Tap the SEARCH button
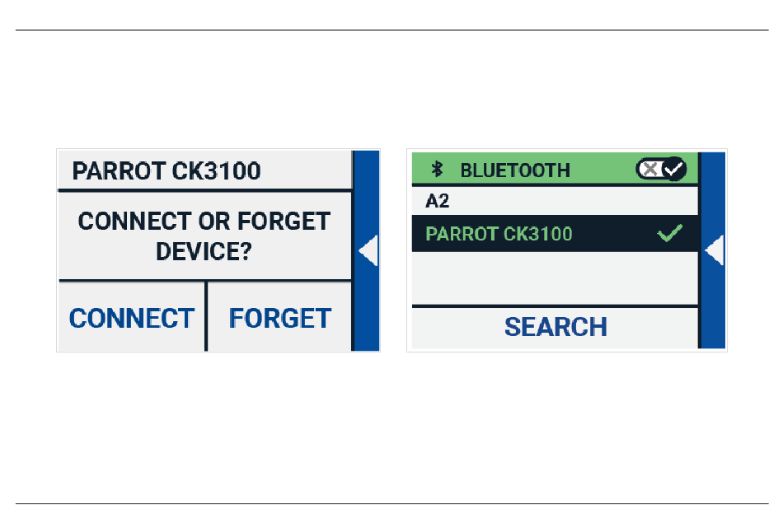This screenshot has height=532, width=783. pyautogui.click(x=555, y=328)
